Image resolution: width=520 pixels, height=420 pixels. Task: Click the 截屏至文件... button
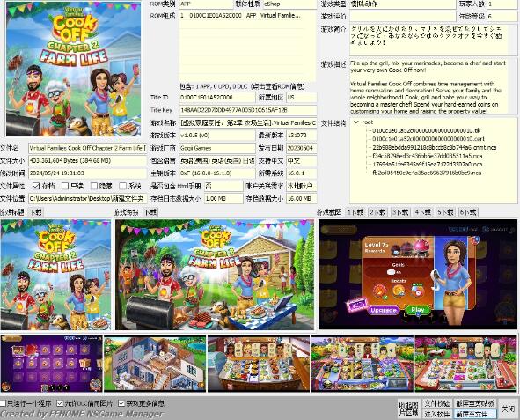click(475, 414)
